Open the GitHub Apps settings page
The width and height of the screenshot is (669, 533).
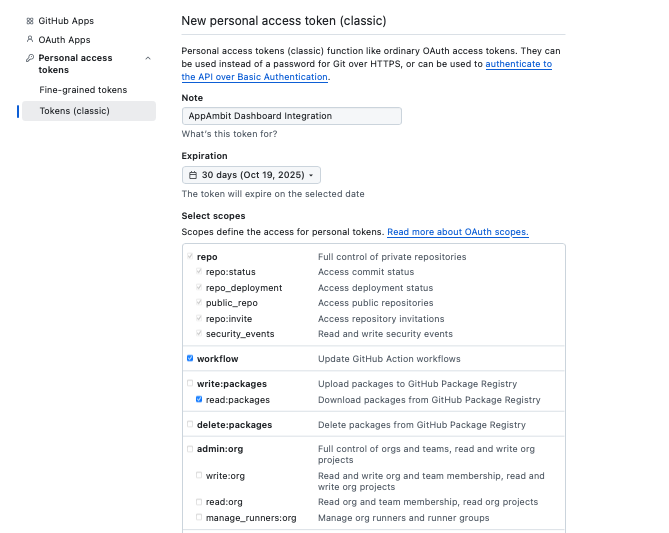[x=66, y=21]
